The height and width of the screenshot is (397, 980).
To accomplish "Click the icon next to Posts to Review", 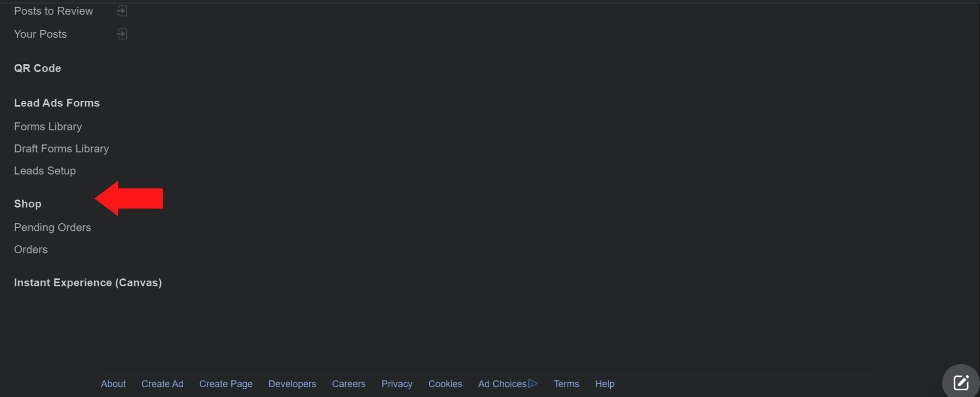I will [x=122, y=11].
